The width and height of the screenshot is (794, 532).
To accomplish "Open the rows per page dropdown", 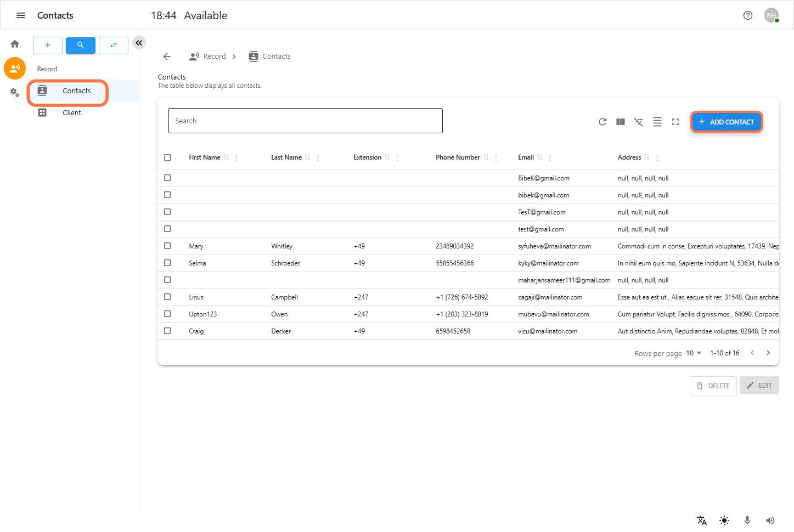I will pos(694,353).
